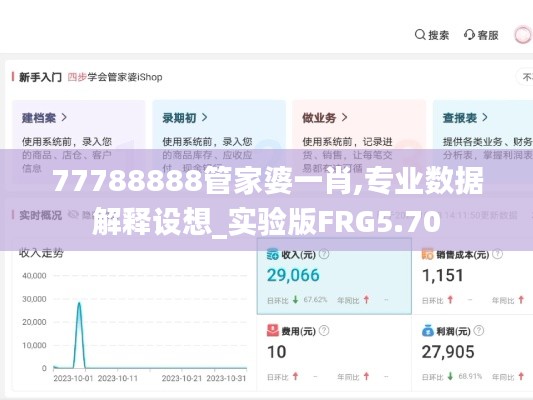
Task: Click the 2023-10-21 axis label
Action: [182, 378]
